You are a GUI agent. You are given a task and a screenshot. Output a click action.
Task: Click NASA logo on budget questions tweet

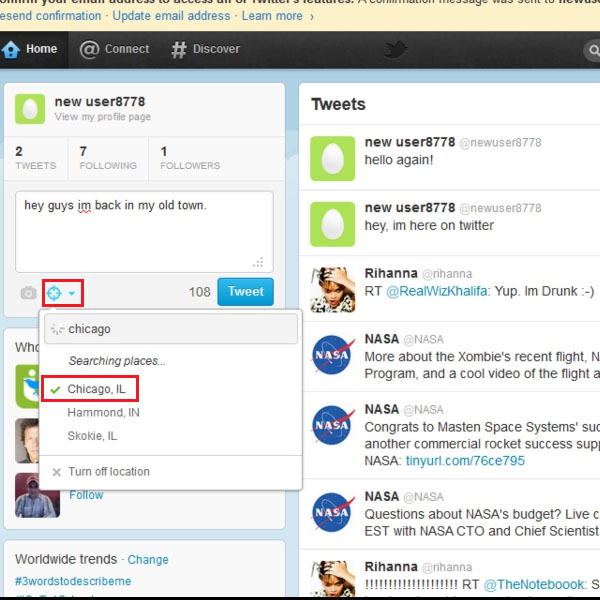tap(332, 512)
